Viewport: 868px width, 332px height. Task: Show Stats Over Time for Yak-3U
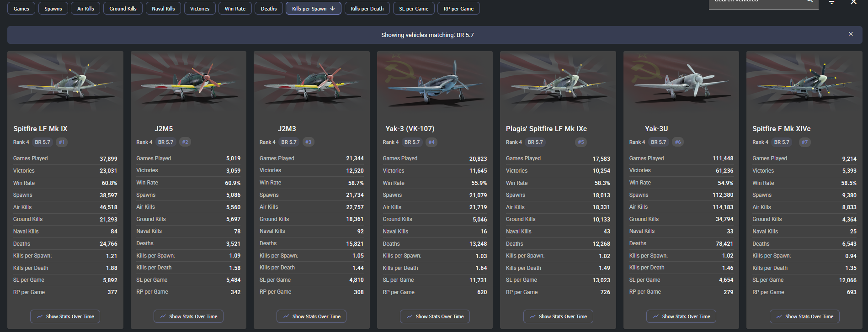coord(681,316)
